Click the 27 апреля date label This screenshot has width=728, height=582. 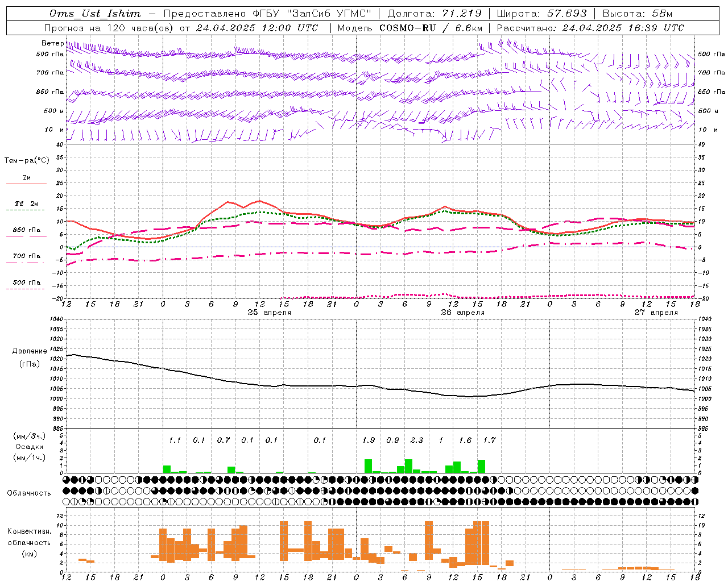click(656, 313)
